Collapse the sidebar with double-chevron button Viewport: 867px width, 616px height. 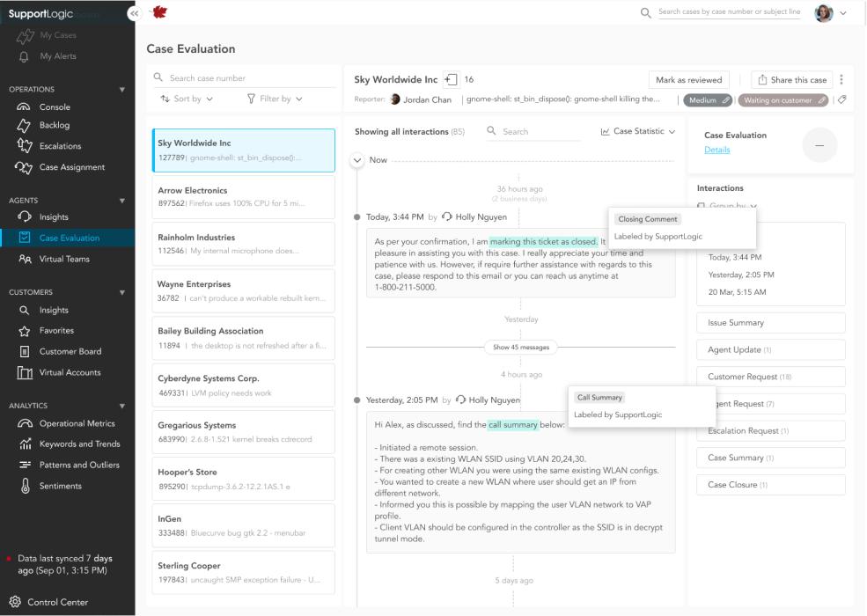[135, 13]
